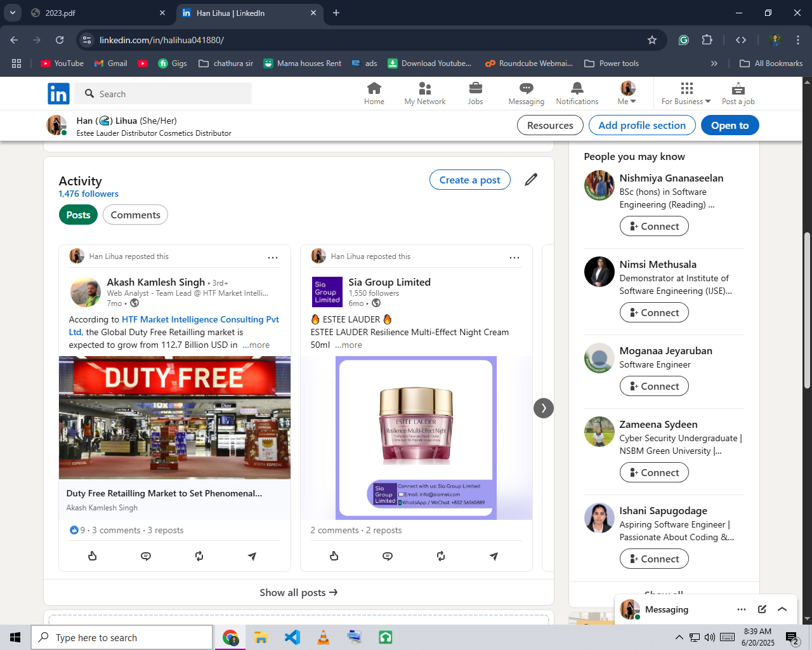Repost the Akash Kamlesh Singh post

point(199,556)
